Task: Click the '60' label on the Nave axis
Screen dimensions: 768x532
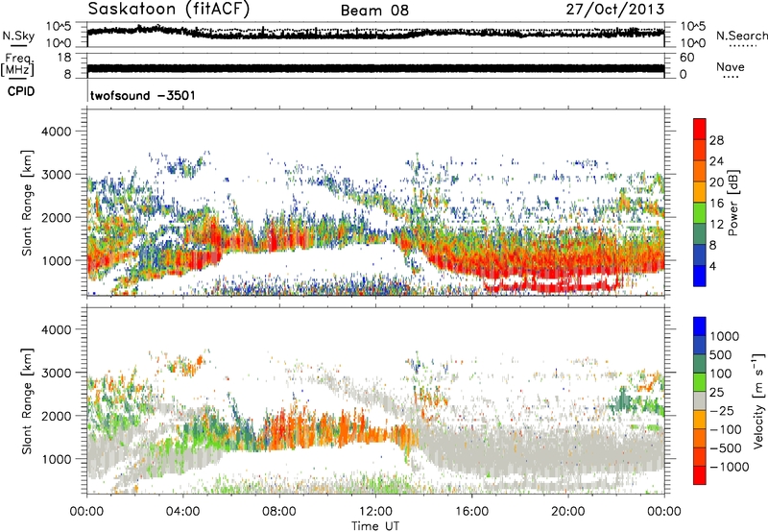Action: 687,58
